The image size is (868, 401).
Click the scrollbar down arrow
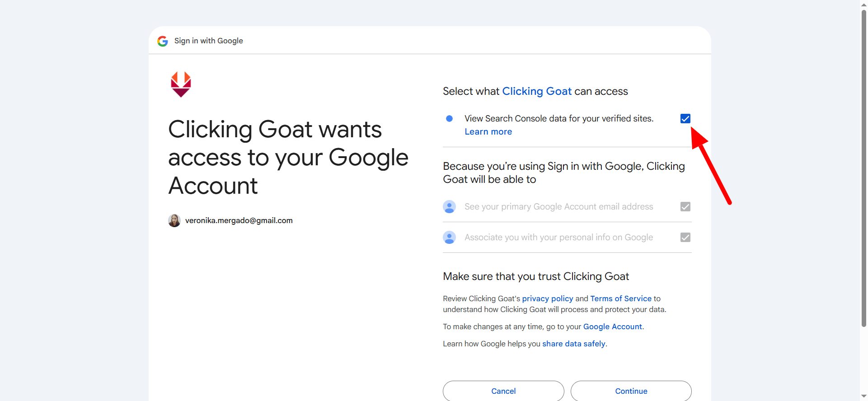863,396
